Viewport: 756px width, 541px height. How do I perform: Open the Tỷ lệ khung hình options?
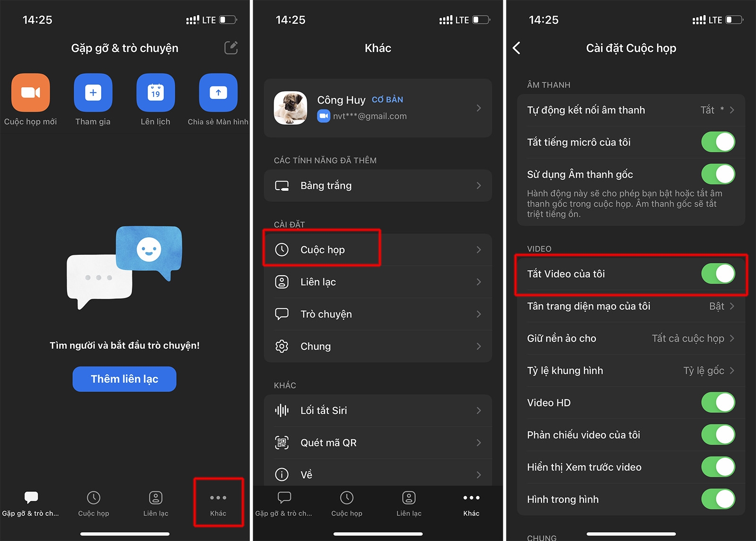631,370
